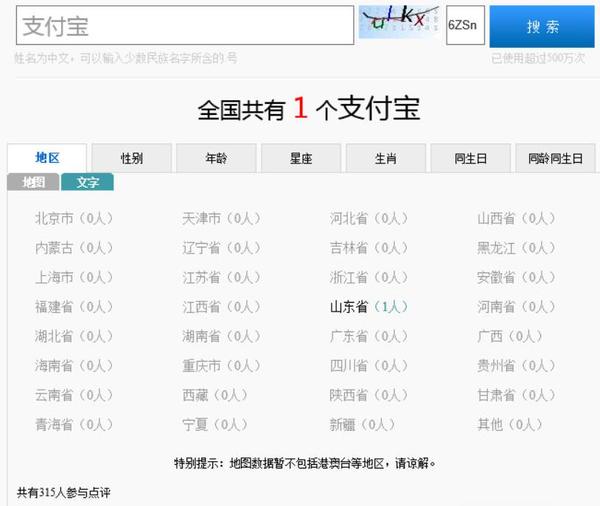Open the 星座 tab
Screen dimensions: 600x506
click(x=301, y=158)
